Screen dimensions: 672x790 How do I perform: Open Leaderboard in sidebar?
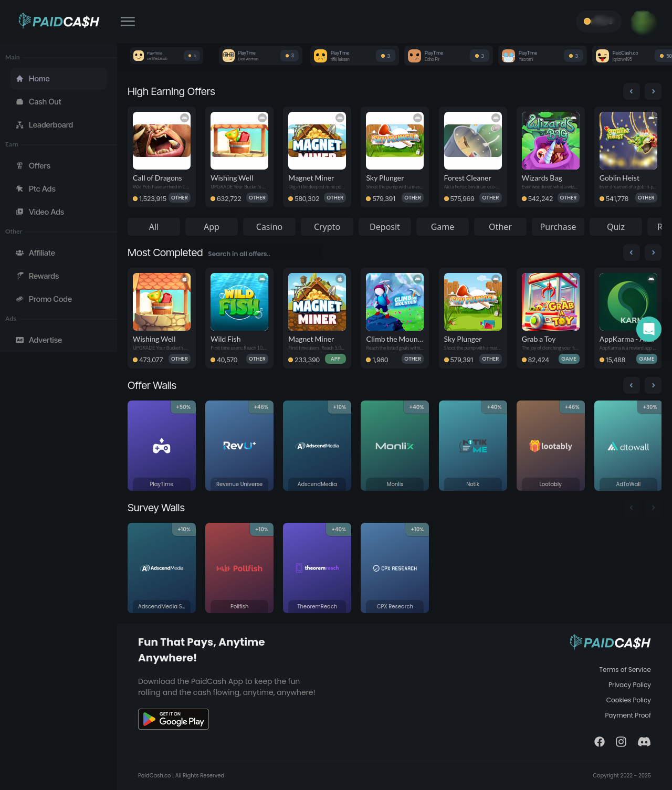click(58, 125)
